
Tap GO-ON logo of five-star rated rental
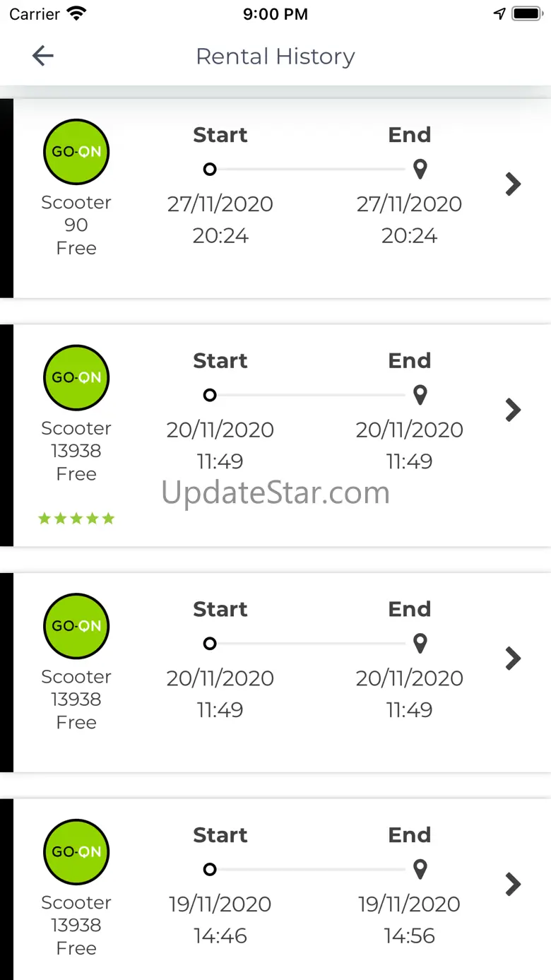click(x=76, y=377)
